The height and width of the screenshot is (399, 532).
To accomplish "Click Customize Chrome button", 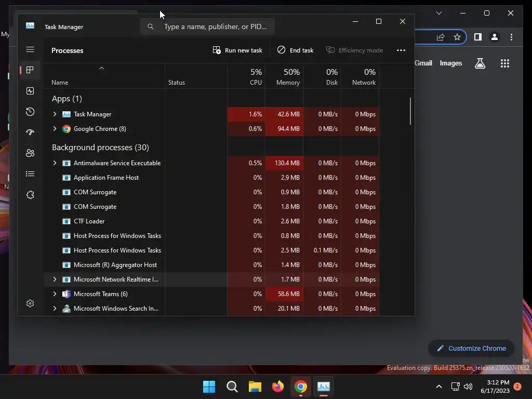I will (472, 348).
